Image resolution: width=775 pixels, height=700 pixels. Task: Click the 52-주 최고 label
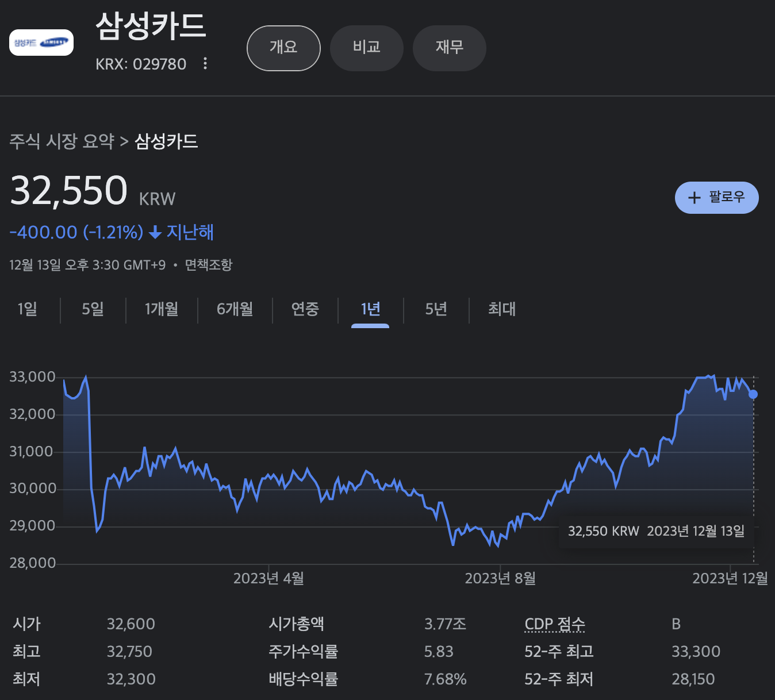[559, 652]
